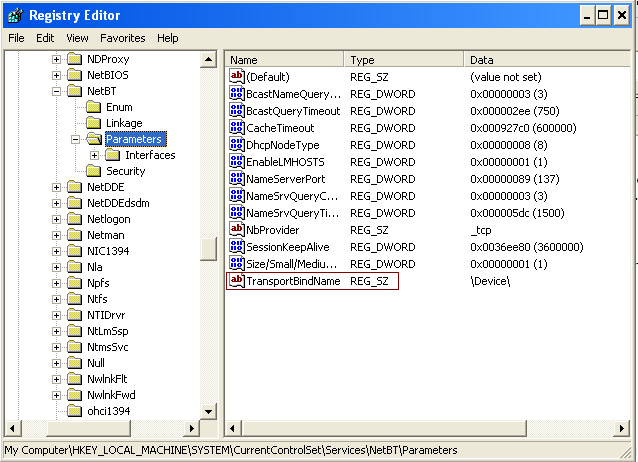
Task: Click the DhcpNodeType DWORD value icon
Action: 237,145
